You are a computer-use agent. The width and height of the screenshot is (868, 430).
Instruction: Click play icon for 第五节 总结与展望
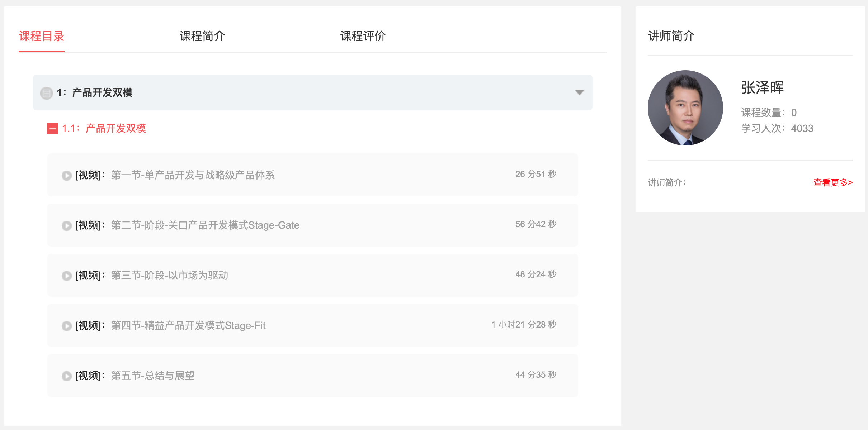67,376
